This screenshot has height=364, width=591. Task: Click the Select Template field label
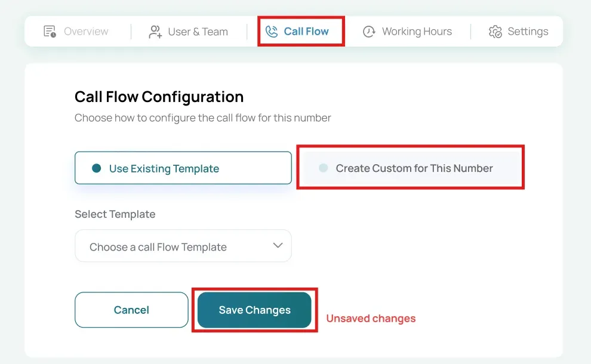[115, 214]
